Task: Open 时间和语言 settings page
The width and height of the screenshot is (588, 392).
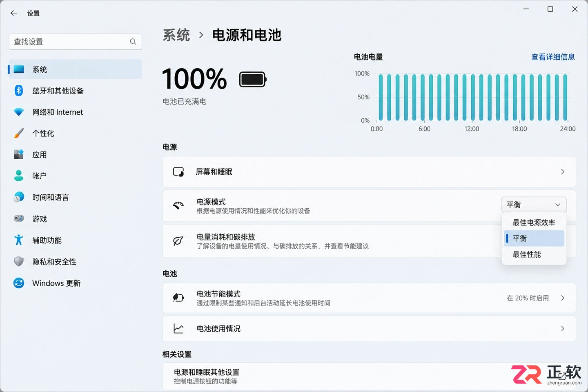Action: coord(75,197)
